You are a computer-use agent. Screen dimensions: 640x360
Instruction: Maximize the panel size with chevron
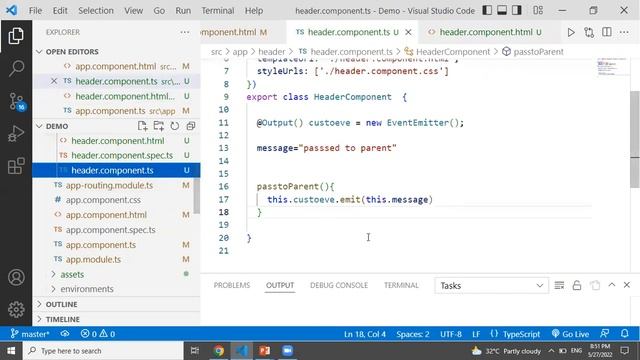pyautogui.click(x=612, y=285)
